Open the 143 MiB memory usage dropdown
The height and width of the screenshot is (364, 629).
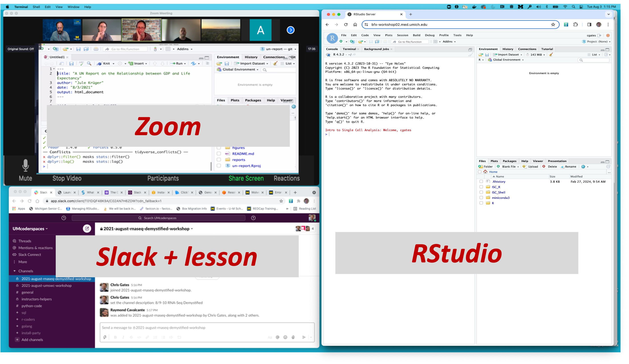pos(535,55)
